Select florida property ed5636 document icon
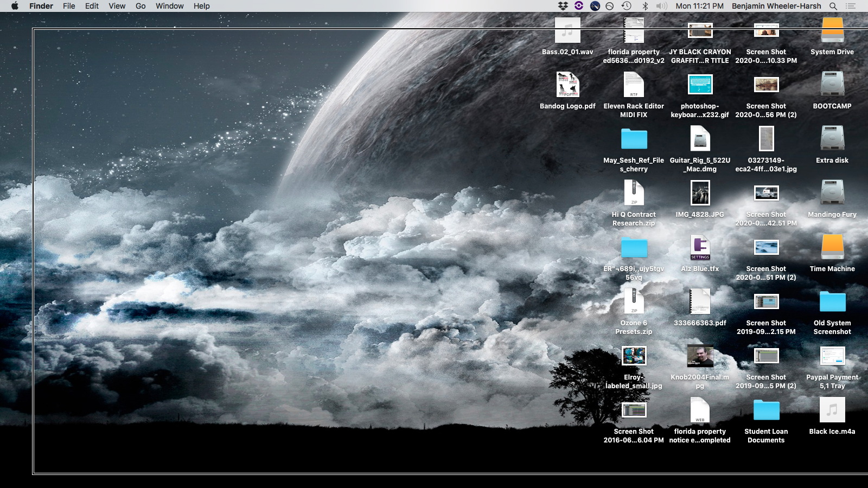Viewport: 868px width, 488px height. (634, 30)
